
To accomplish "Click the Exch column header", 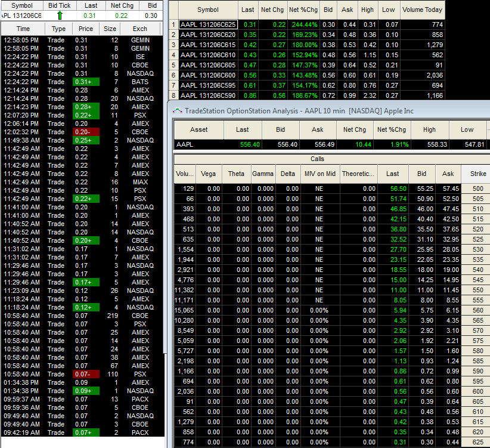I will coord(139,29).
